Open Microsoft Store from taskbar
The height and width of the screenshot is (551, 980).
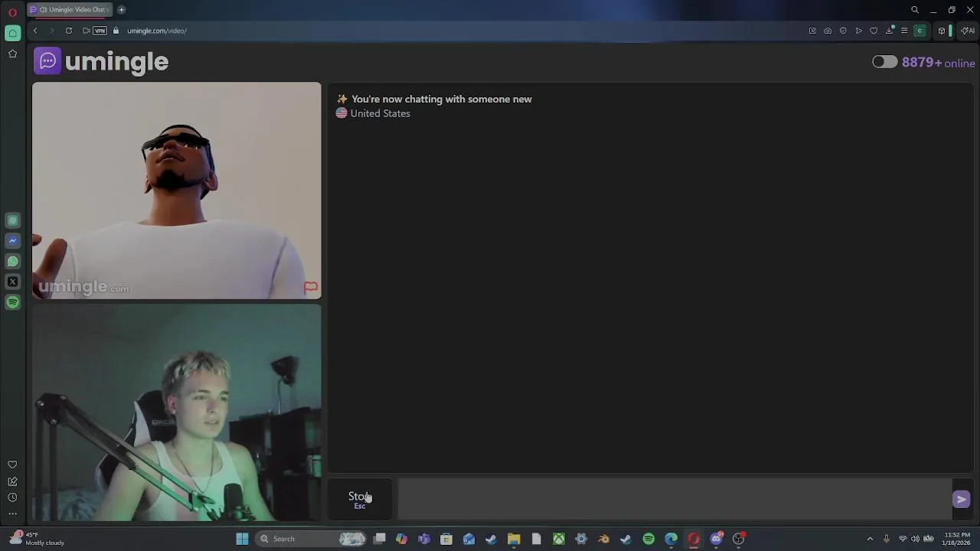pyautogui.click(x=446, y=539)
